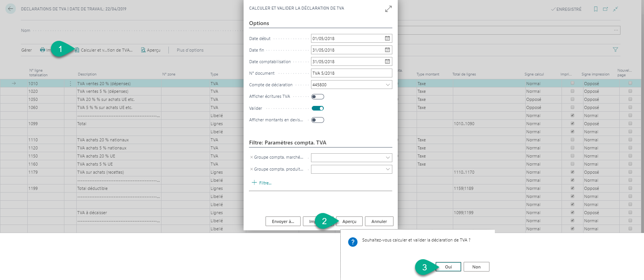Turn off the Valider toggle
The image size is (644, 280).
pyautogui.click(x=318, y=108)
